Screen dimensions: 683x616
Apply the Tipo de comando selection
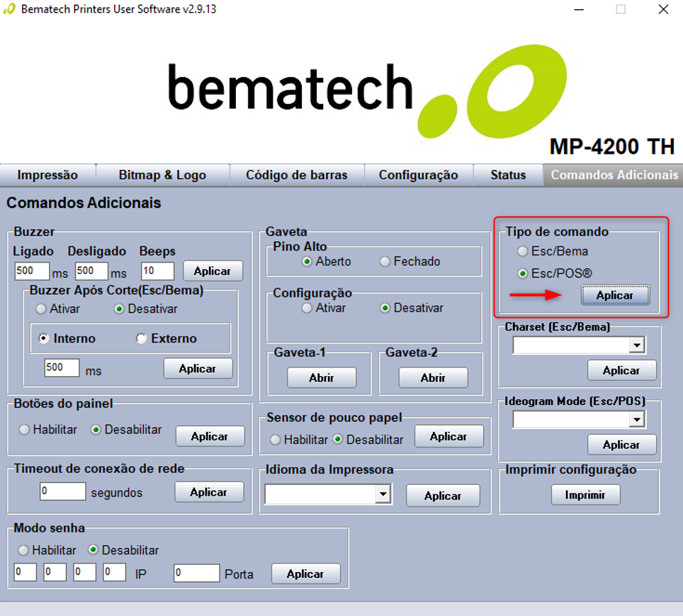tap(615, 295)
